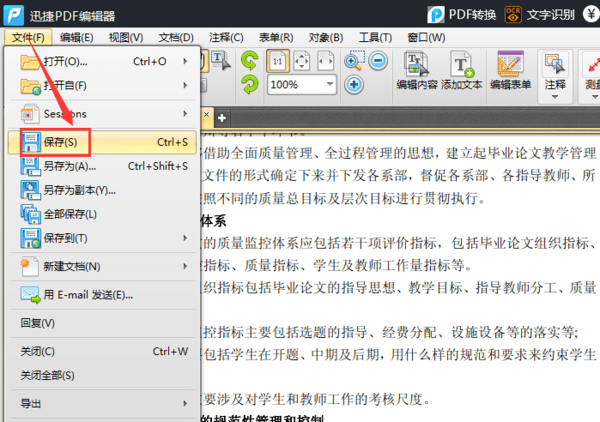Click the green rotate counterclockwise icon

coord(250,61)
